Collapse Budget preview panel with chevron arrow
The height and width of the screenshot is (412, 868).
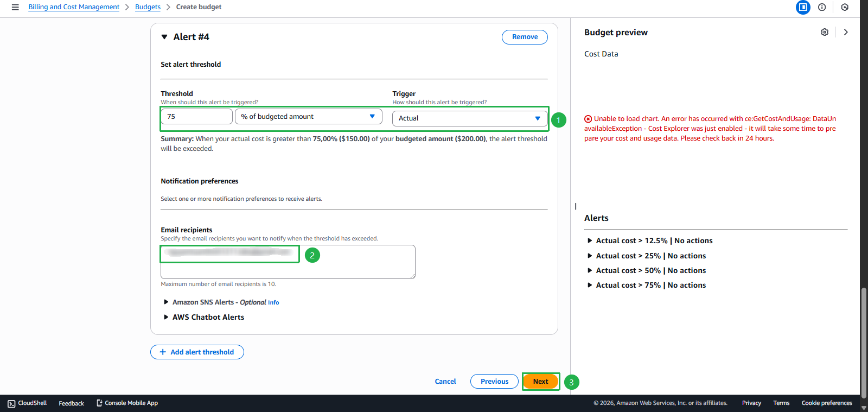[846, 32]
